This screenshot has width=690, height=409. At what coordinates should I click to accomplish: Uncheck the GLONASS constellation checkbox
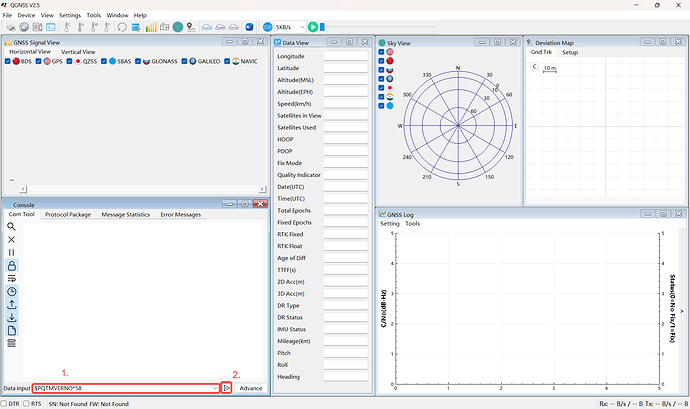(138, 61)
